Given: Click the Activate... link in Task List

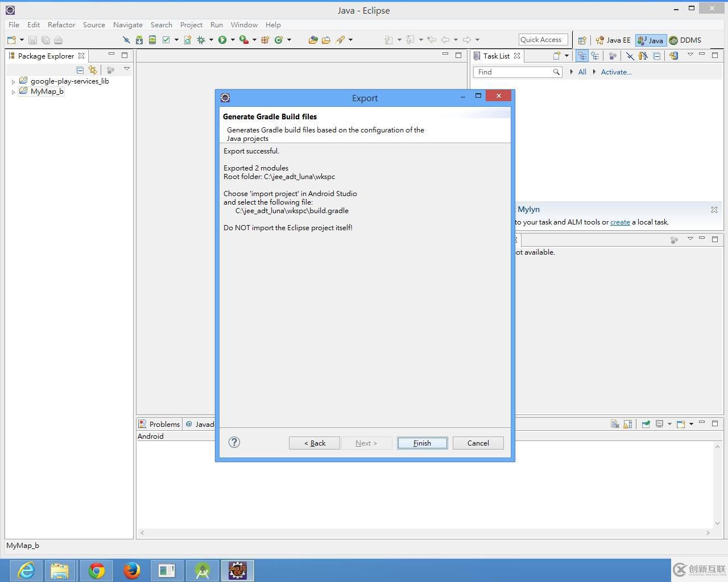Looking at the screenshot, I should [616, 72].
